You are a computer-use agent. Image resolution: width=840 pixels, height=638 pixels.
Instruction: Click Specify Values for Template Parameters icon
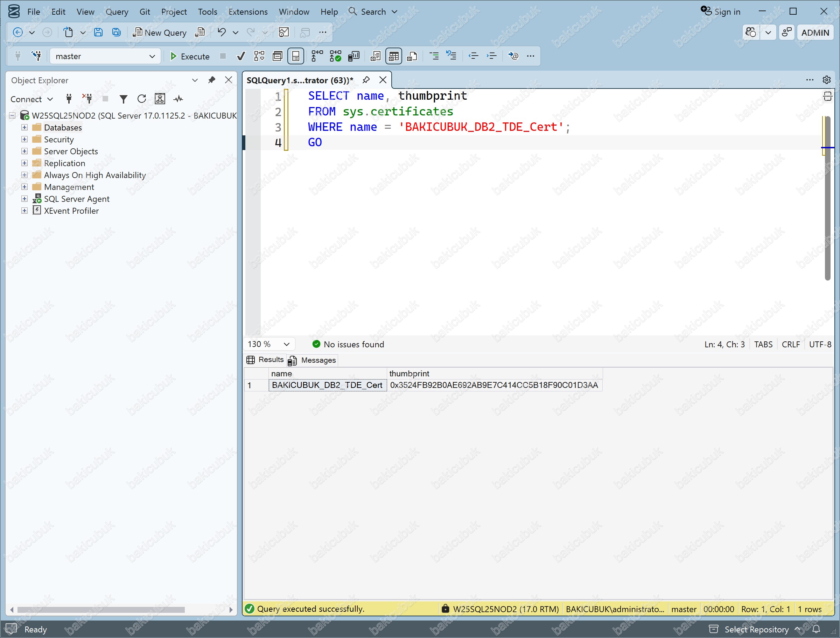513,56
